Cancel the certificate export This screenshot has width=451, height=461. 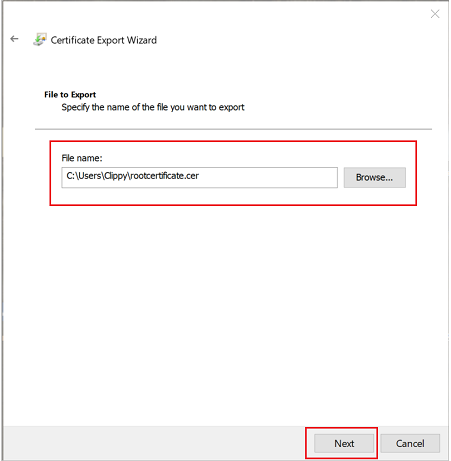pos(410,443)
